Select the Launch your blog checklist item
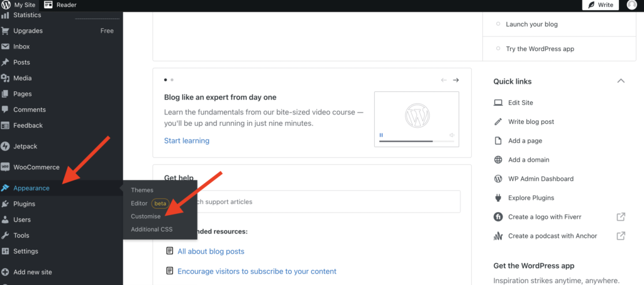 click(x=531, y=25)
